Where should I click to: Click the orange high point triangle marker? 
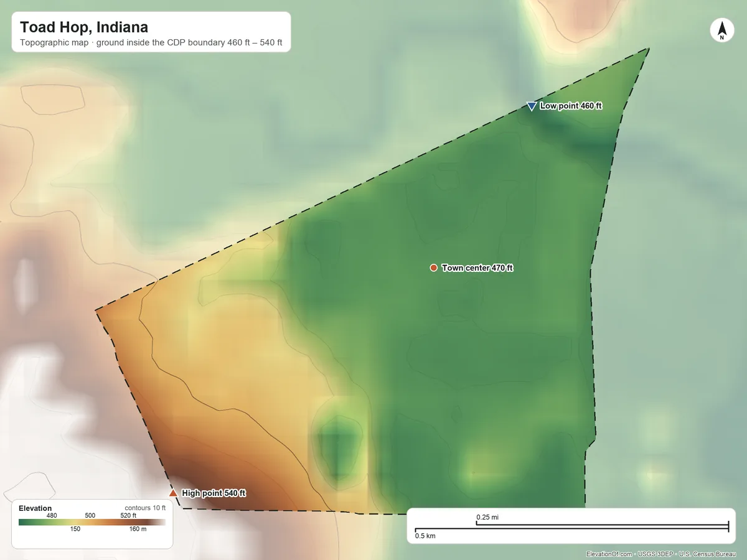173,493
